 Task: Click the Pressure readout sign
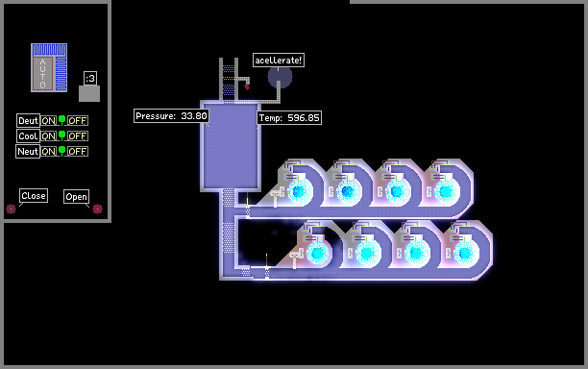[171, 116]
